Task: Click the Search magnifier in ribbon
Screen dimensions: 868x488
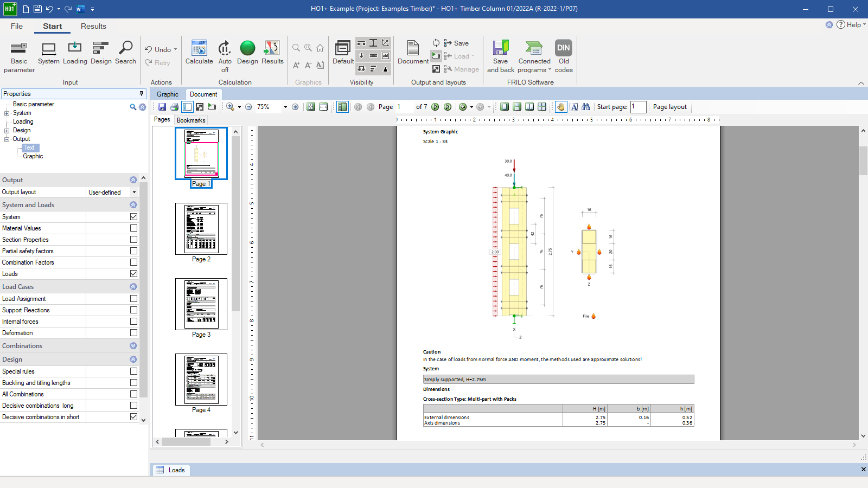Action: point(125,53)
